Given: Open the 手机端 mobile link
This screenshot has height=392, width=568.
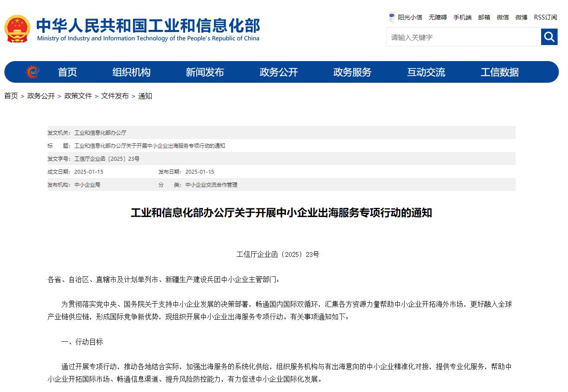Looking at the screenshot, I should pos(462,17).
